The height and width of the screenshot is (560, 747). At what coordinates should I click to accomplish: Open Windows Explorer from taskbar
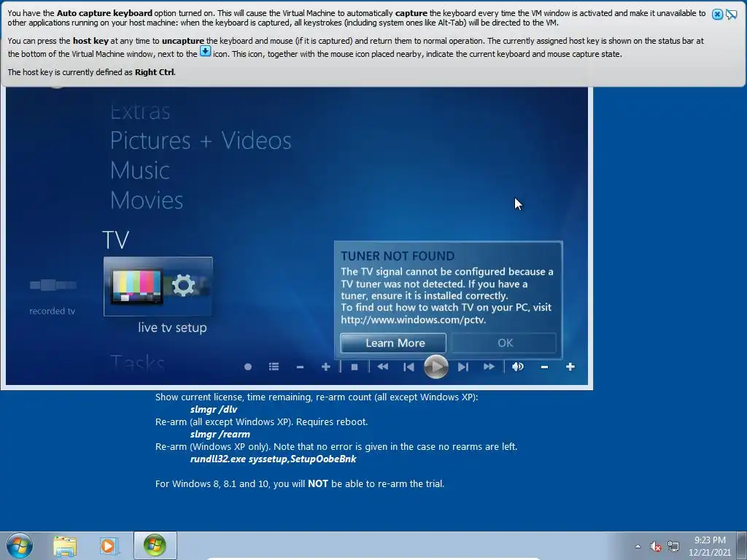[65, 546]
